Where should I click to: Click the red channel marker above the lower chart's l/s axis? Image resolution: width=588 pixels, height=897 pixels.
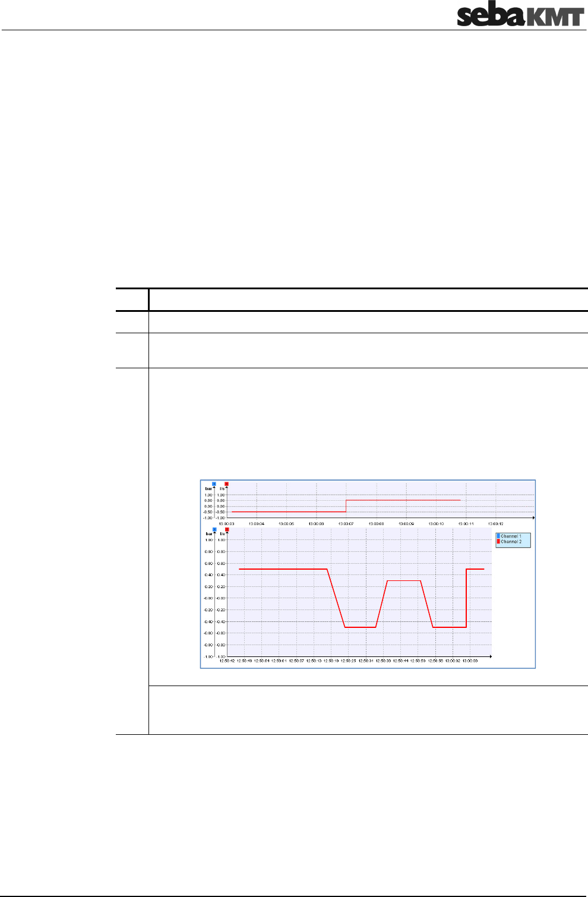point(226,529)
